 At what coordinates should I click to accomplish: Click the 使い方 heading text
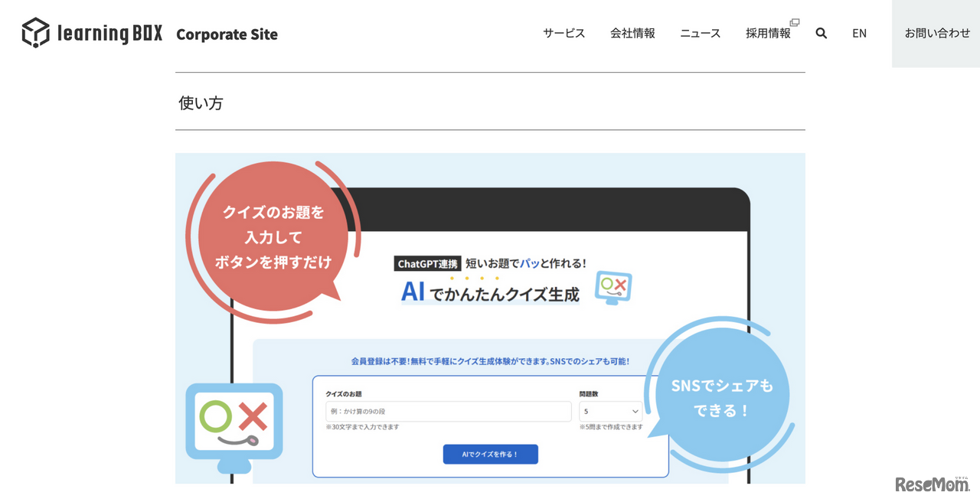click(201, 103)
